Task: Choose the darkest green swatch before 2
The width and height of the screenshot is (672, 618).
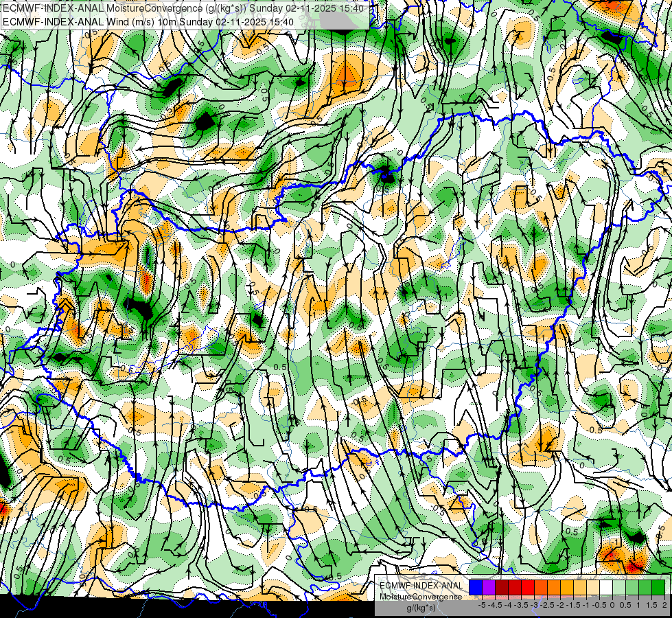Action: [658, 588]
